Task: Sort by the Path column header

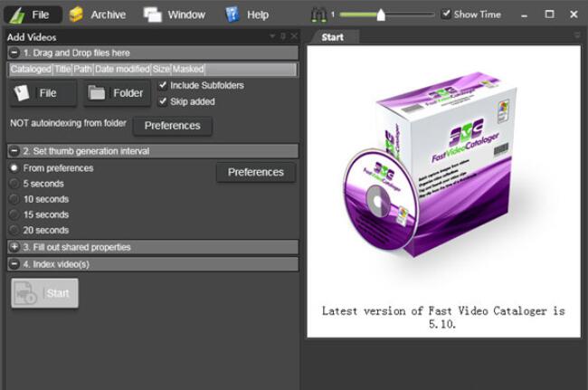Action: pos(83,69)
